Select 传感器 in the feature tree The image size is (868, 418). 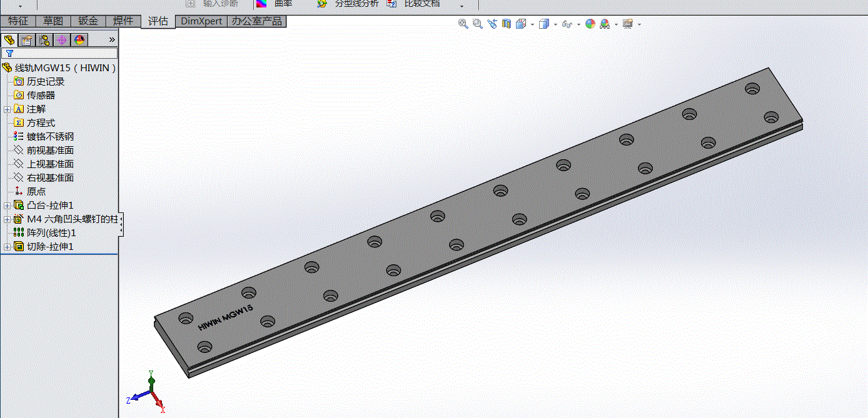[41, 95]
